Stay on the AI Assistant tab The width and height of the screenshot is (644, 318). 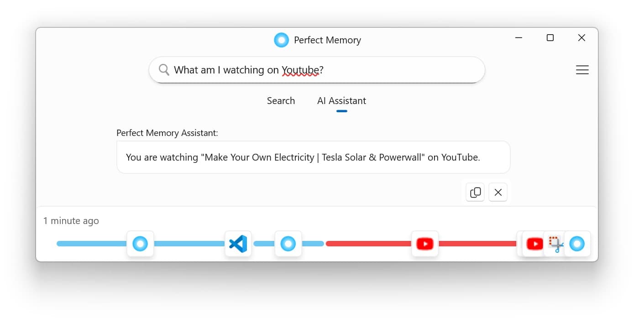(341, 101)
